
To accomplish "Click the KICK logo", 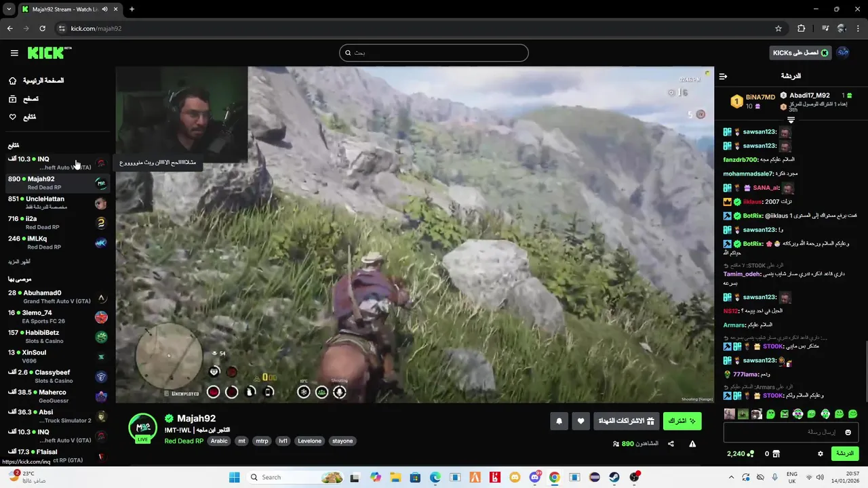I will (x=49, y=52).
